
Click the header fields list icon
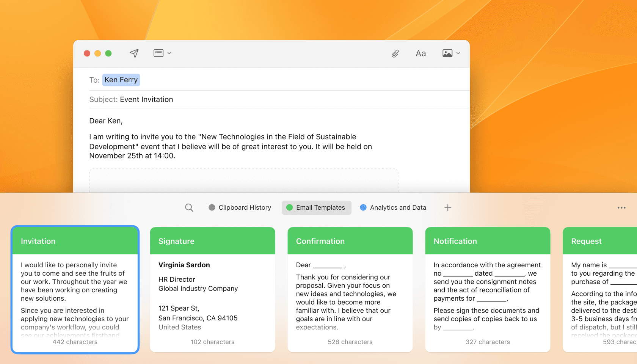[158, 53]
